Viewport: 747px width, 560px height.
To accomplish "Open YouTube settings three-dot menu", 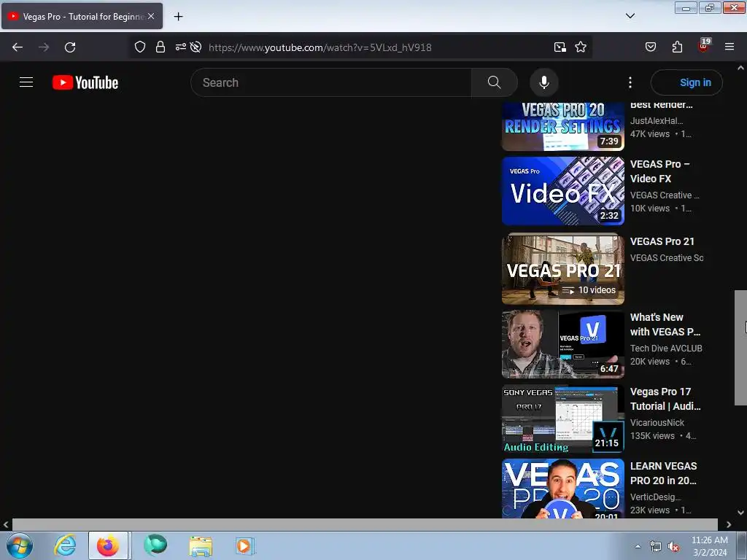I will (x=630, y=82).
